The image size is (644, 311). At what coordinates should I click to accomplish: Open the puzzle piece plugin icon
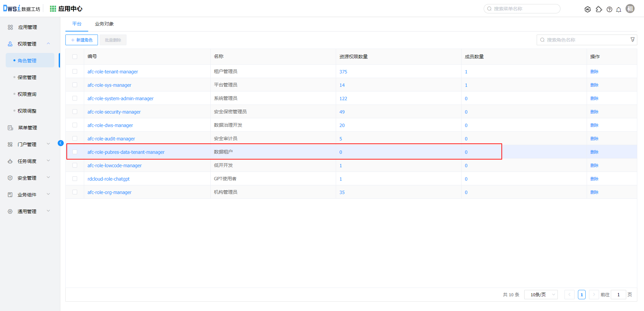tap(599, 9)
